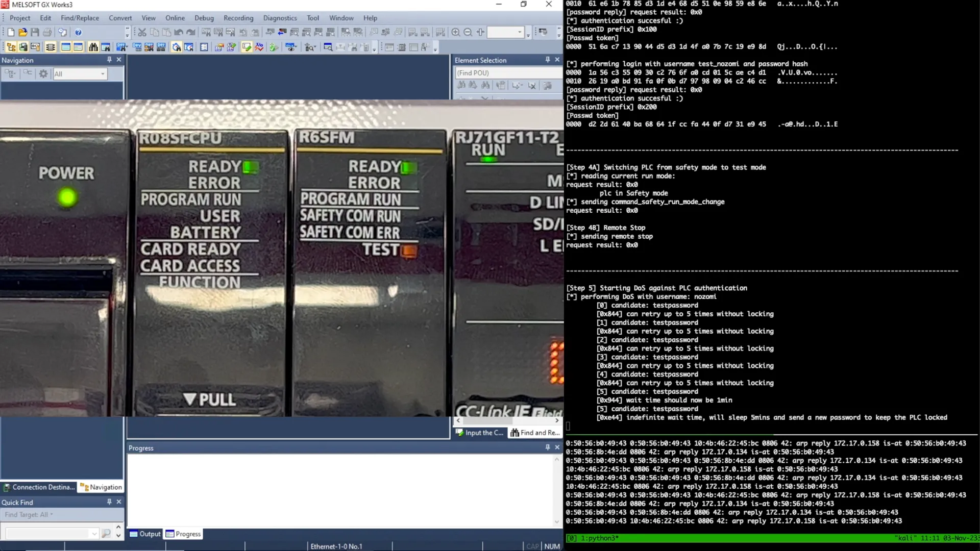Screen dimensions: 980x551
Task: Expand the zoom ratio combo box
Action: [x=520, y=32]
